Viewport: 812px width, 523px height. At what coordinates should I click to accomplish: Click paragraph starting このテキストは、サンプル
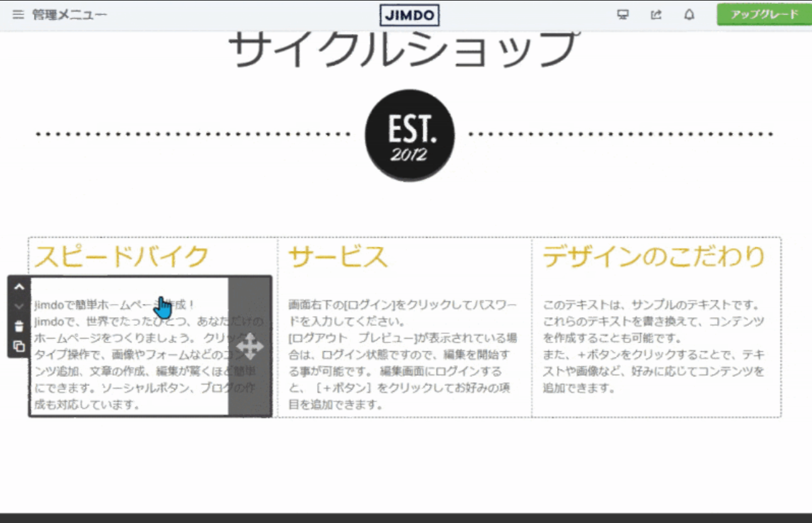[654, 346]
